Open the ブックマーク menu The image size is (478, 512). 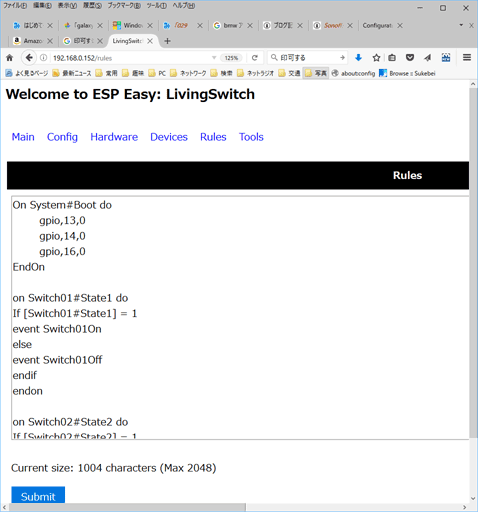tap(124, 6)
